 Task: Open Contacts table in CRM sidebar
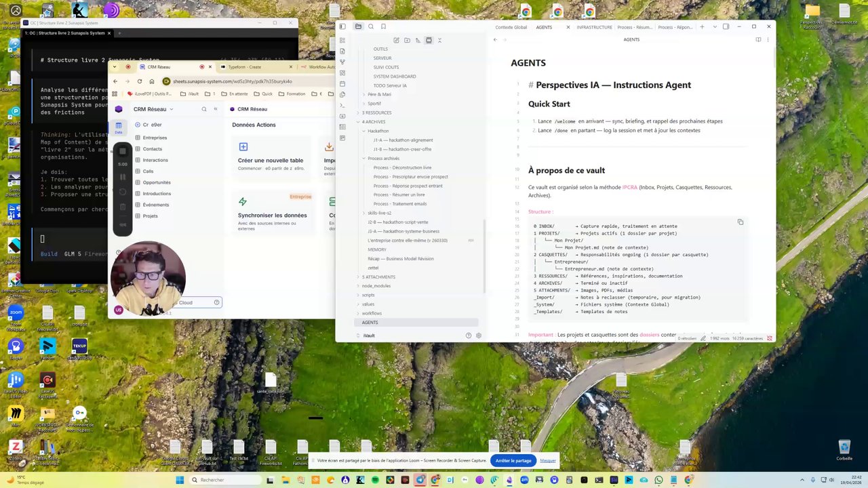[x=153, y=148]
